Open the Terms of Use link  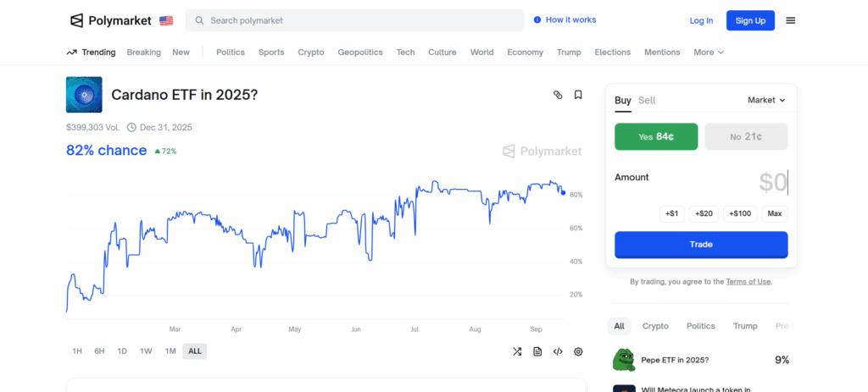[x=748, y=281]
